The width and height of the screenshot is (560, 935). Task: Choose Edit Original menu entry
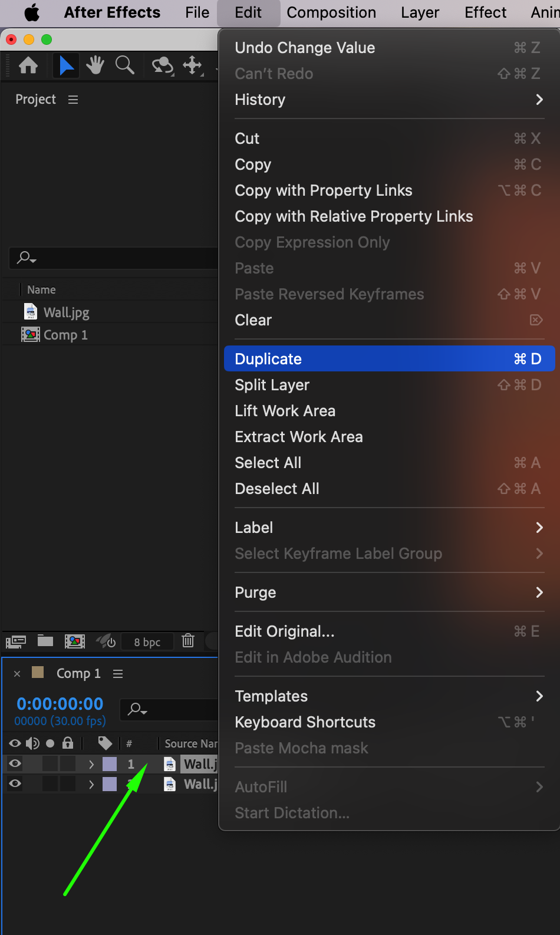click(x=388, y=631)
